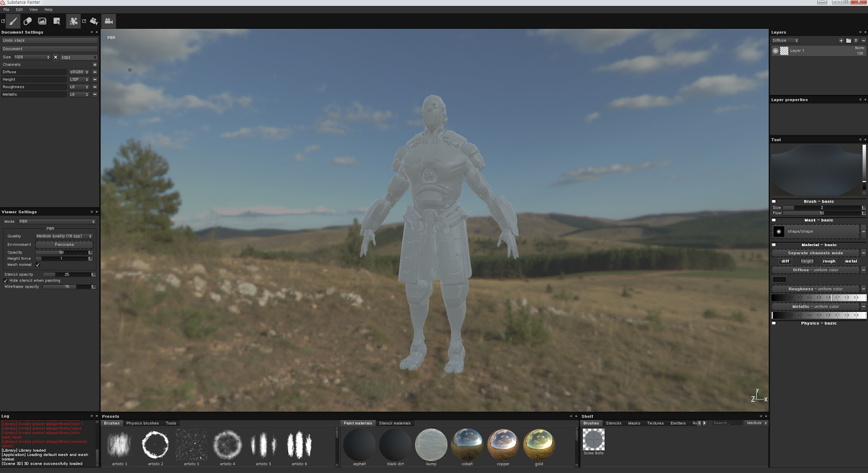Click minus button beside shape/shape mask
Screen dimensions: 868x473
pos(863,232)
